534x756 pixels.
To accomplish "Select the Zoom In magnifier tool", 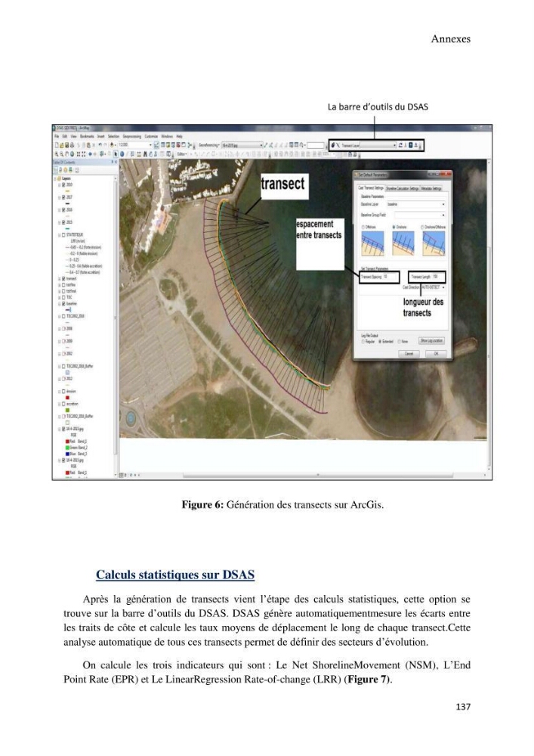I will click(x=57, y=154).
